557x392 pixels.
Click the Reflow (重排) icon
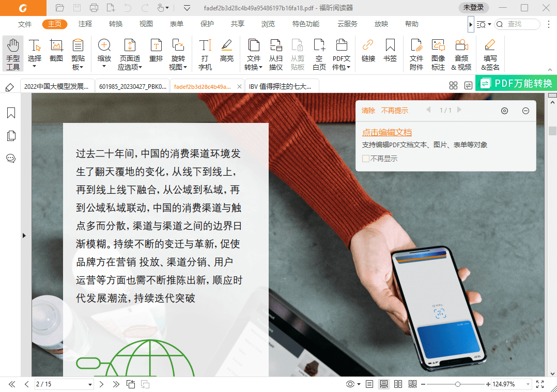point(156,45)
